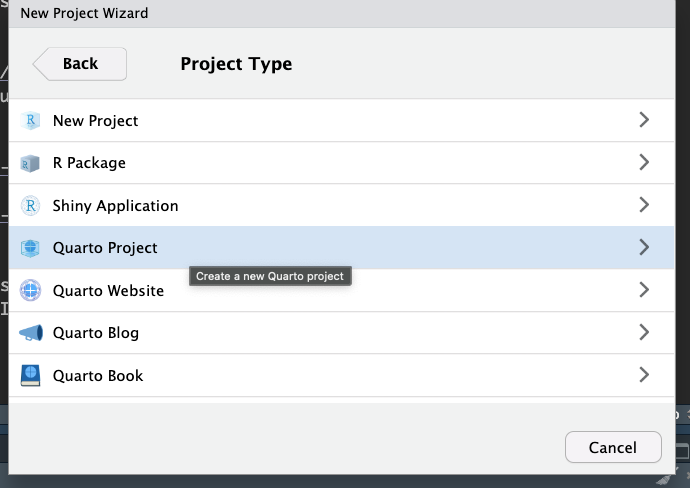The height and width of the screenshot is (488, 690).
Task: Click the Quarto Project cube icon
Action: pyautogui.click(x=31, y=248)
